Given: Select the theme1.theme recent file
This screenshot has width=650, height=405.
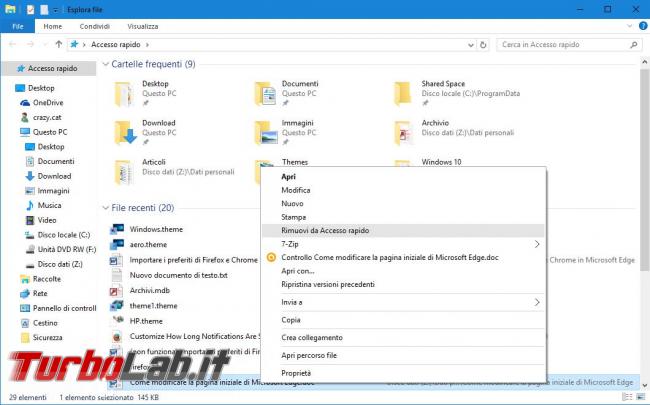Looking at the screenshot, I should tap(144, 306).
